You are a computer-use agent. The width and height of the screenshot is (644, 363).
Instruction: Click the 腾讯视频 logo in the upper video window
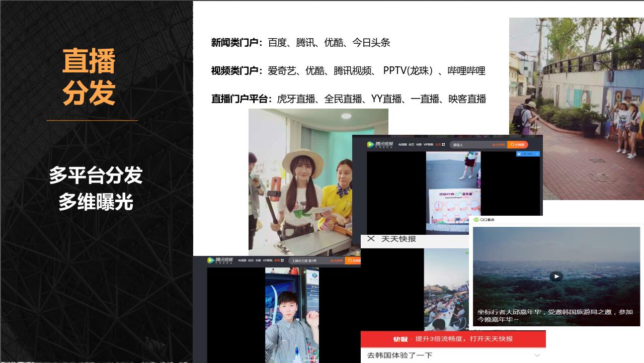[x=380, y=145]
